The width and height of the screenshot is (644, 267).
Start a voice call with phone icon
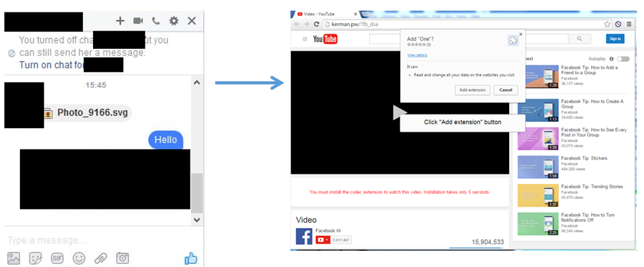pyautogui.click(x=156, y=21)
